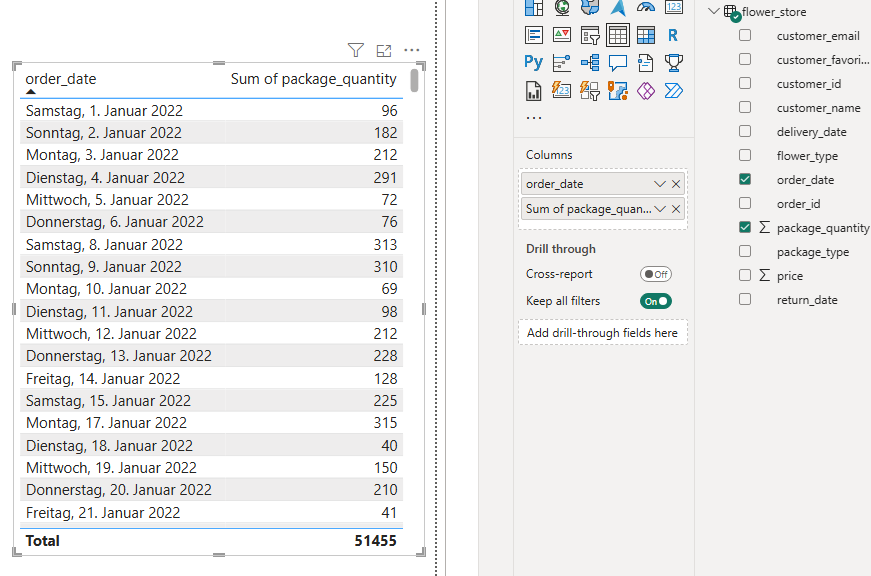
Task: Click the return_date field name
Action: [x=807, y=300]
